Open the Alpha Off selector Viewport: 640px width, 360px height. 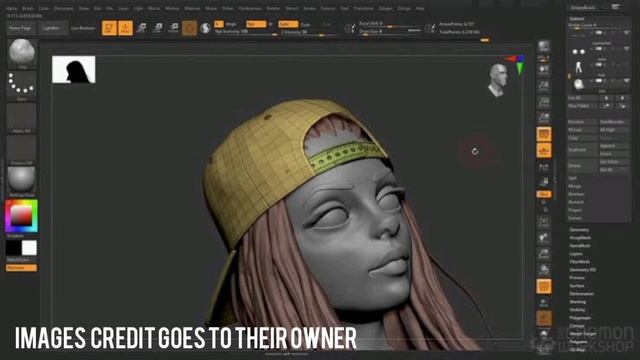click(x=22, y=118)
